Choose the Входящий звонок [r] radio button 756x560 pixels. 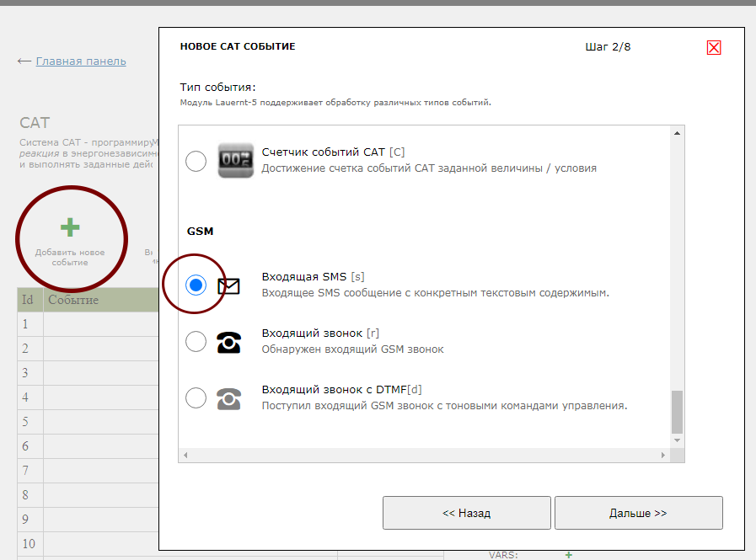(196, 341)
